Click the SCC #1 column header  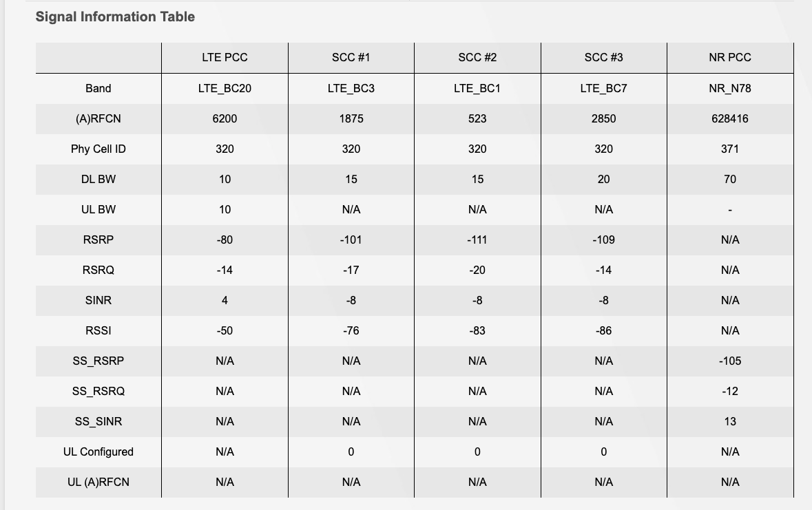point(351,57)
